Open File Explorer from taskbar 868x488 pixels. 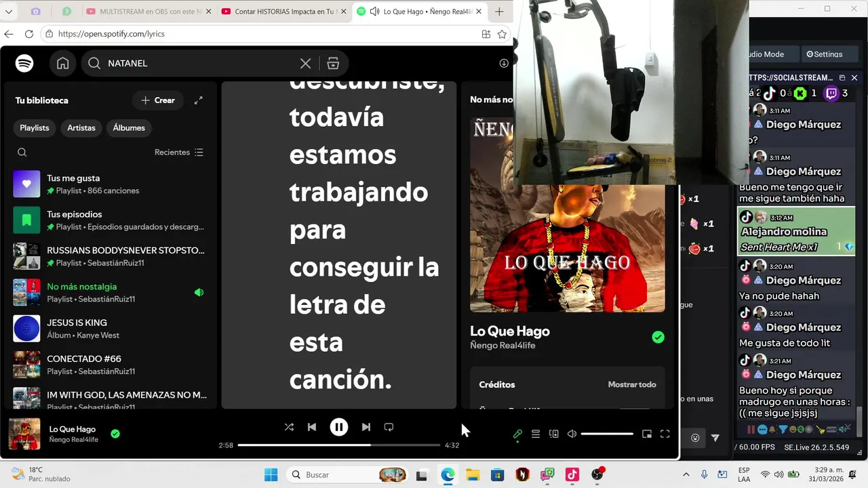tap(473, 474)
